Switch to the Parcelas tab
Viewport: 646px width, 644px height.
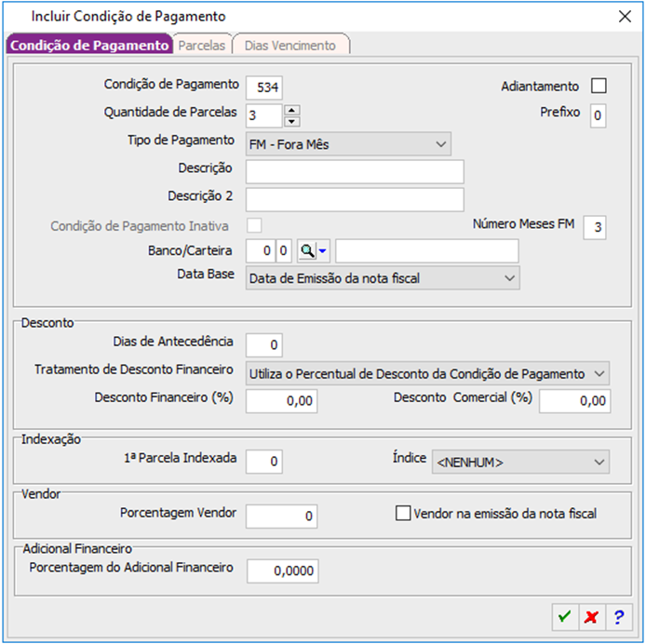coord(201,45)
